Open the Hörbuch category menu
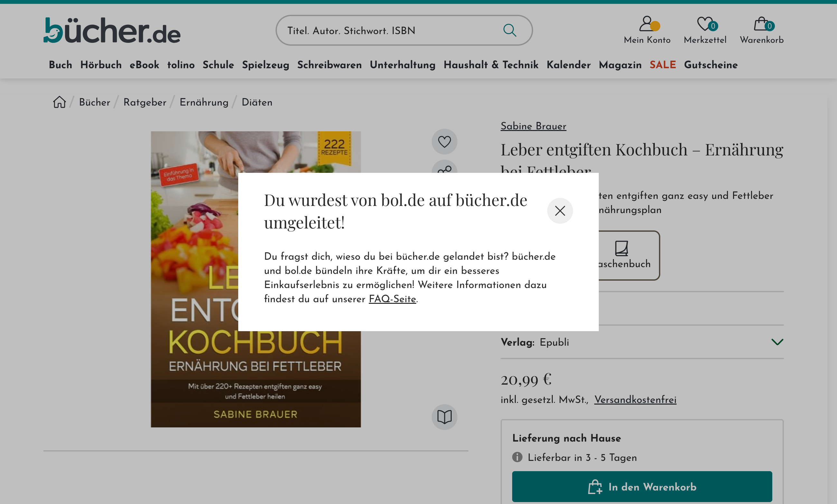The width and height of the screenshot is (837, 504). 101,65
